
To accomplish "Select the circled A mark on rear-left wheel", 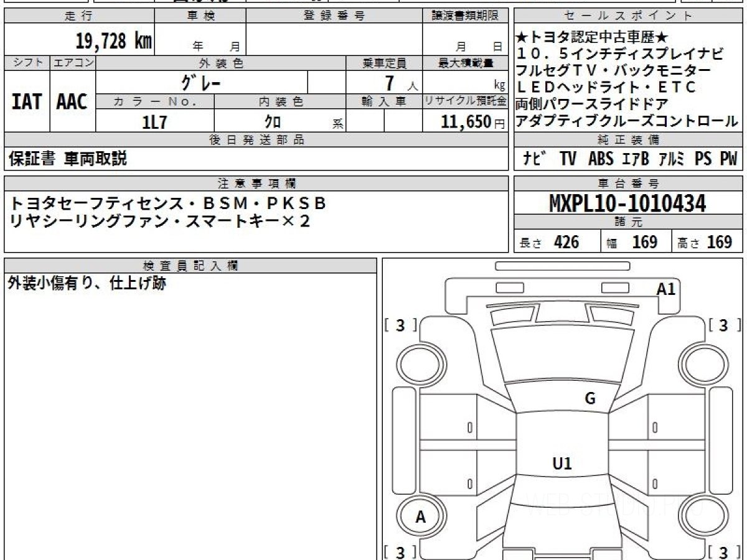I will pyautogui.click(x=421, y=516).
